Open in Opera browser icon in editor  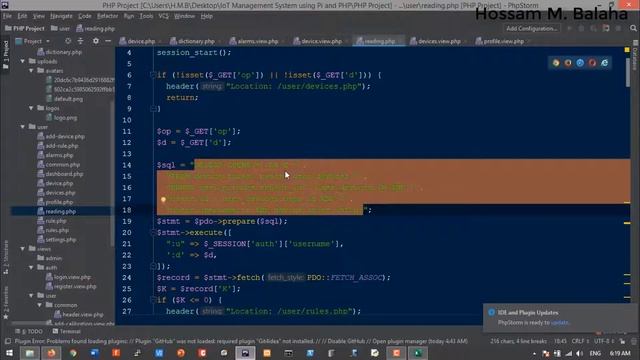pyautogui.click(x=592, y=63)
